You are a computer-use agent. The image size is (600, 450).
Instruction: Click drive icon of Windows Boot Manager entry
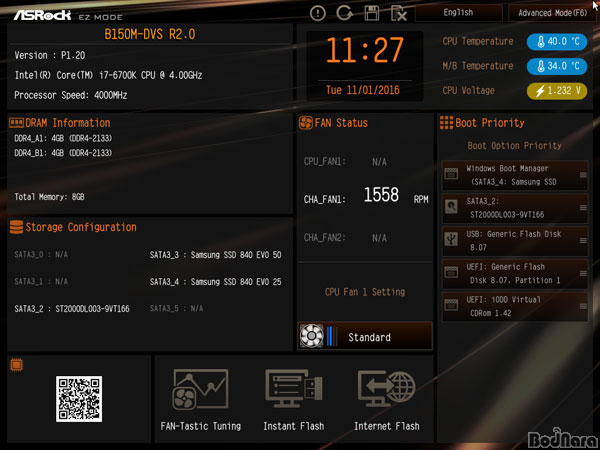tap(451, 174)
